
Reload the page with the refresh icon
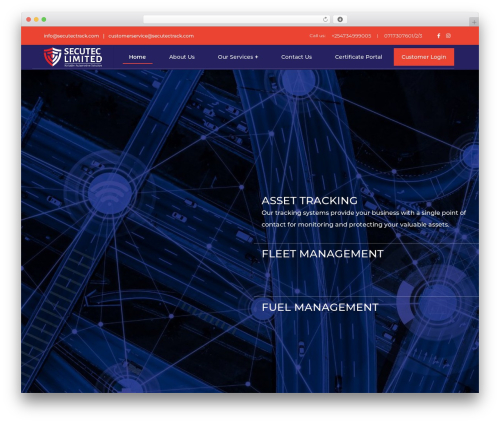(325, 19)
